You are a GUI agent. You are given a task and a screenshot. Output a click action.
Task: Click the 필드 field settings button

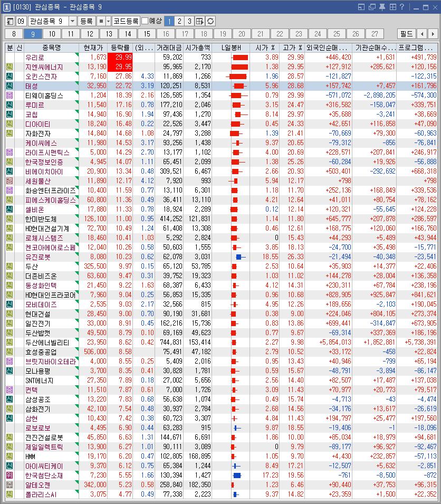tap(407, 34)
